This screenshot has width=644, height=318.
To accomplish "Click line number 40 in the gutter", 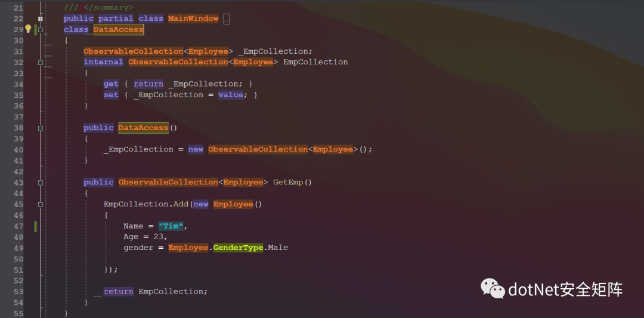I will pyautogui.click(x=17, y=150).
